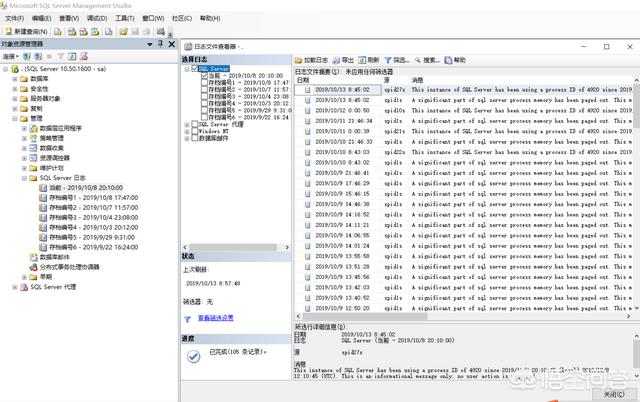Click the Save floppy disk icon in main toolbar
Viewport: 640px width, 402px height.
tap(135, 31)
